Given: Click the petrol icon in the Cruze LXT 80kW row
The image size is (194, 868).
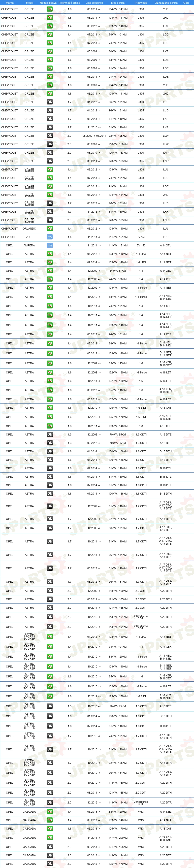Looking at the screenshot, I should [50, 51].
